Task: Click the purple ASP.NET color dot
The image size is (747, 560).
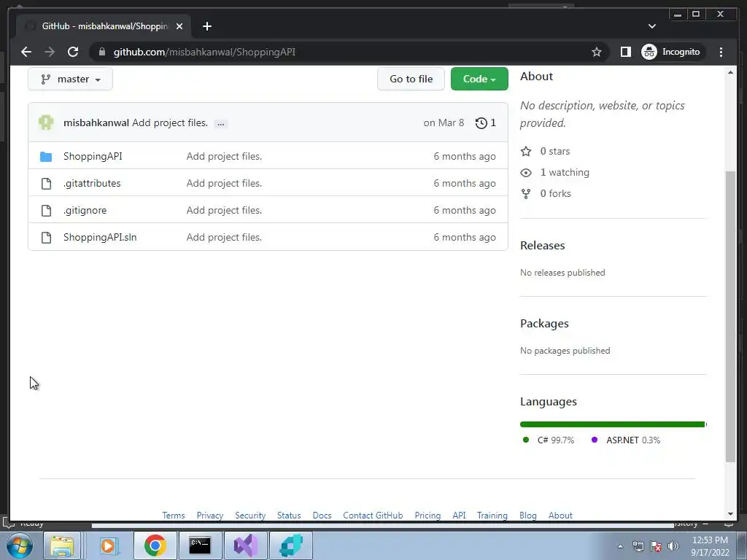Action: pos(594,440)
